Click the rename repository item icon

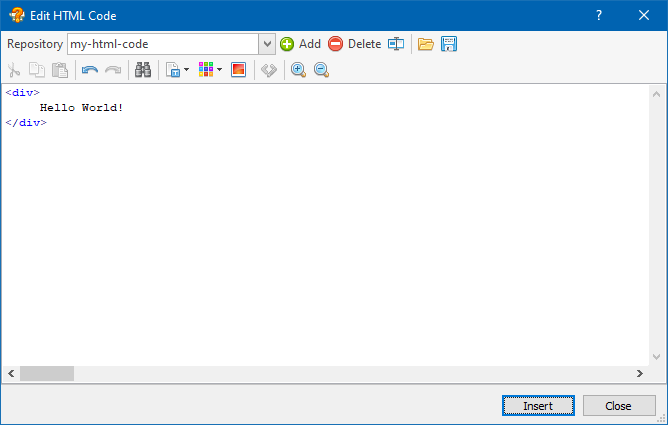(x=397, y=44)
